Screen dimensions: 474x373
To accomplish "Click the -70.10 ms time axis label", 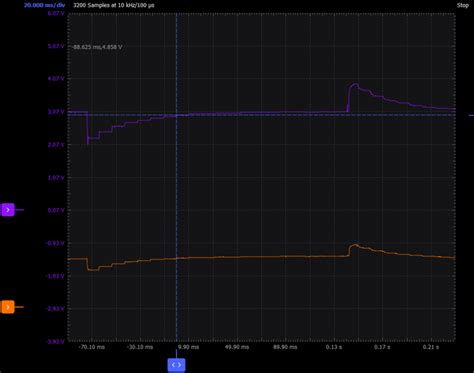I will pos(91,347).
